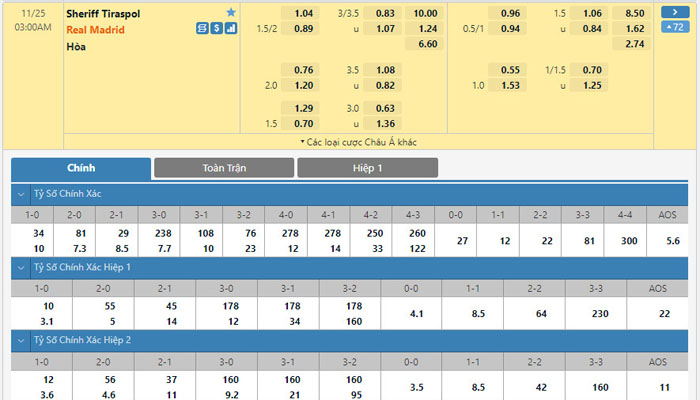Pick over 3.0 odds 0.63
The height and width of the screenshot is (400, 700).
coord(382,108)
